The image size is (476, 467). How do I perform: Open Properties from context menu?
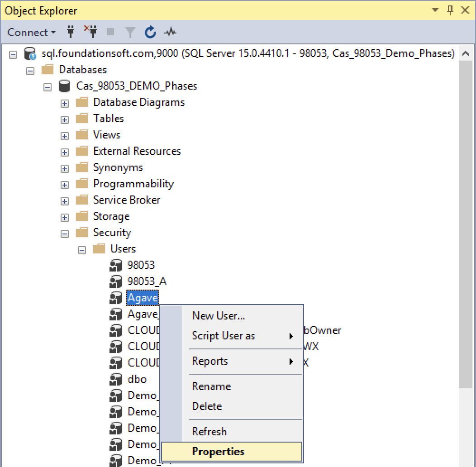coord(232,452)
